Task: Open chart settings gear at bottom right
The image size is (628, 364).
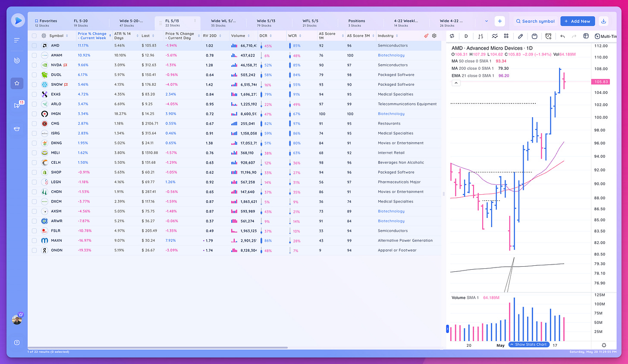Action: (x=604, y=345)
